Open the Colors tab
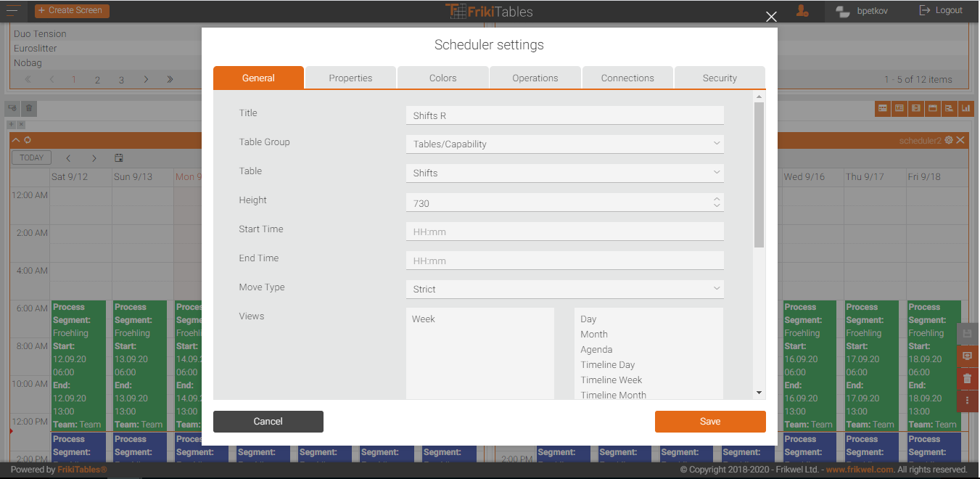Screen dimensions: 980x479 (x=442, y=78)
